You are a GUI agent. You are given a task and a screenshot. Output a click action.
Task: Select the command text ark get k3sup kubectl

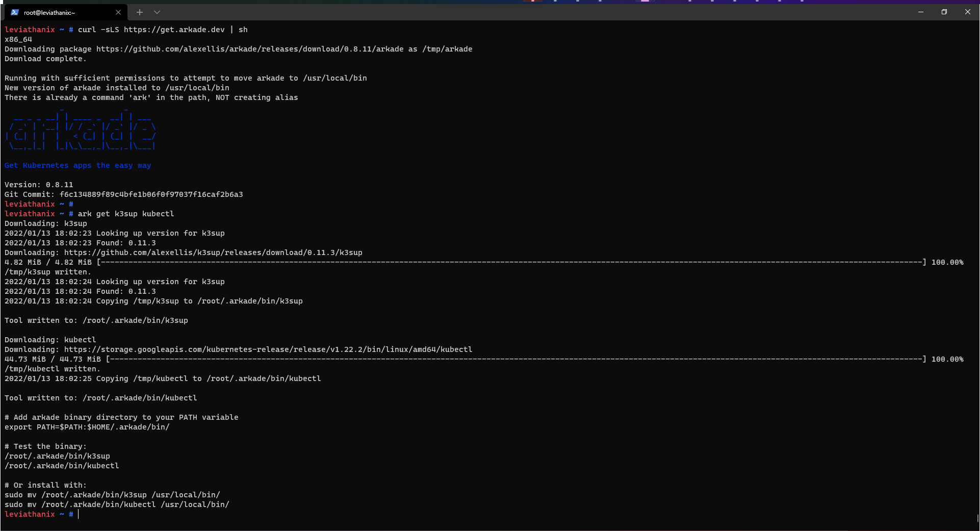125,214
